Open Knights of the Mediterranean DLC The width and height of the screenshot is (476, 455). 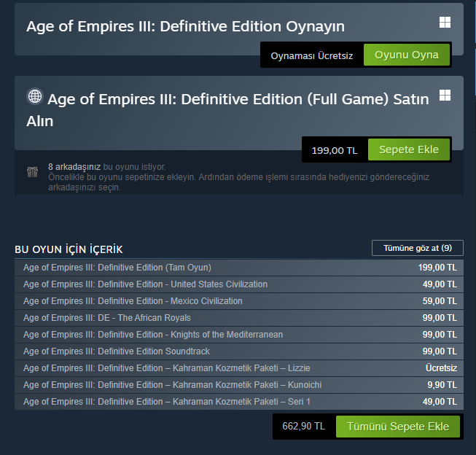tap(153, 335)
